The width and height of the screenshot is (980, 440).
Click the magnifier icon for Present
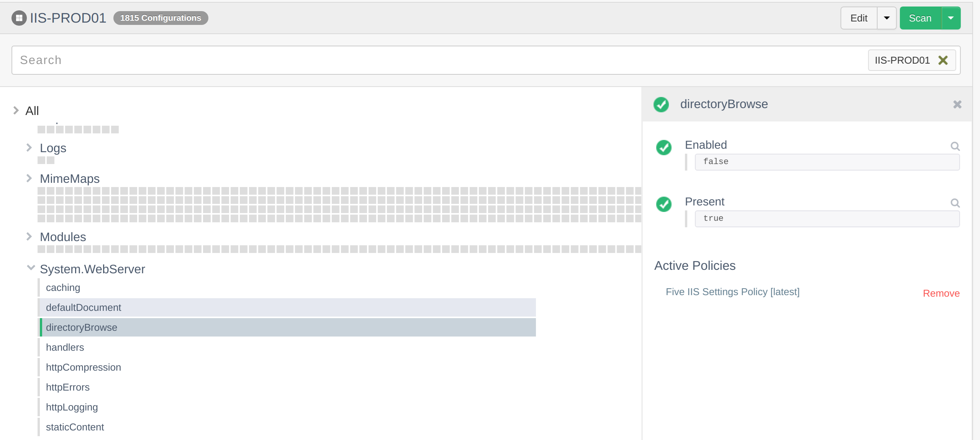[955, 203]
